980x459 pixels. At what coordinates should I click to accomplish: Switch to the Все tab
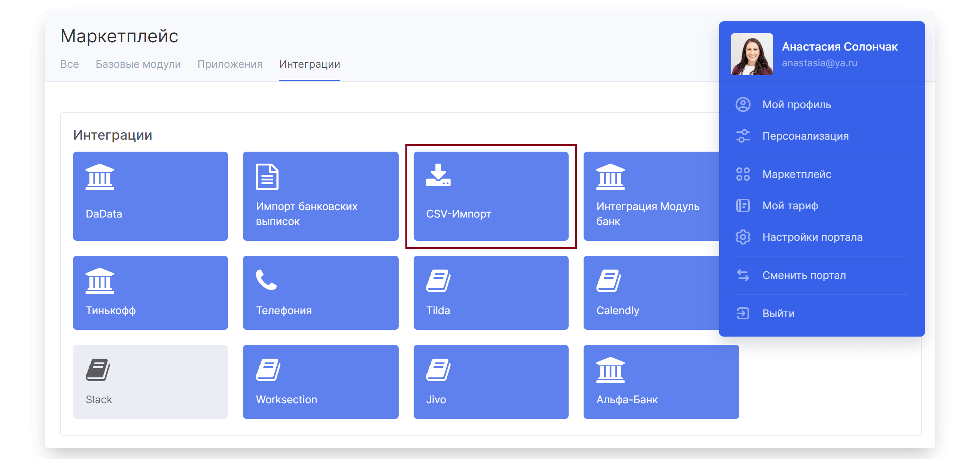tap(70, 64)
